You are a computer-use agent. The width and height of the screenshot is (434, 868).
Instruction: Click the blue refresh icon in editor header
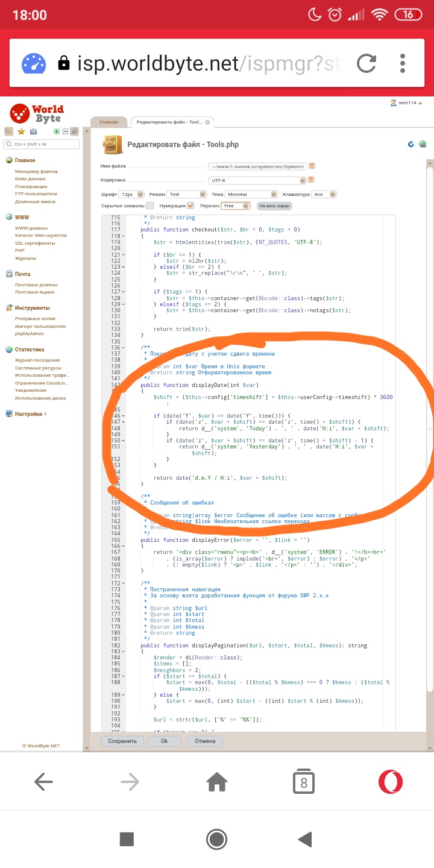[x=411, y=144]
